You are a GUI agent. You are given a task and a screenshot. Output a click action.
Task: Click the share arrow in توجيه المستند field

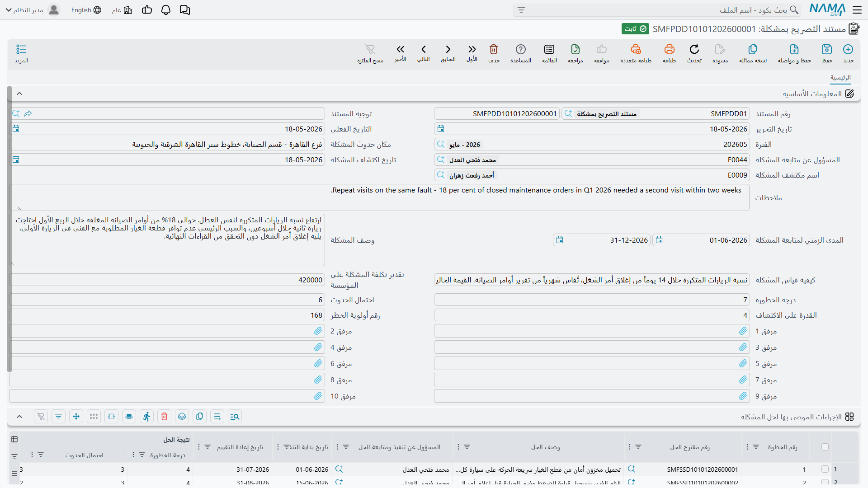tap(28, 113)
